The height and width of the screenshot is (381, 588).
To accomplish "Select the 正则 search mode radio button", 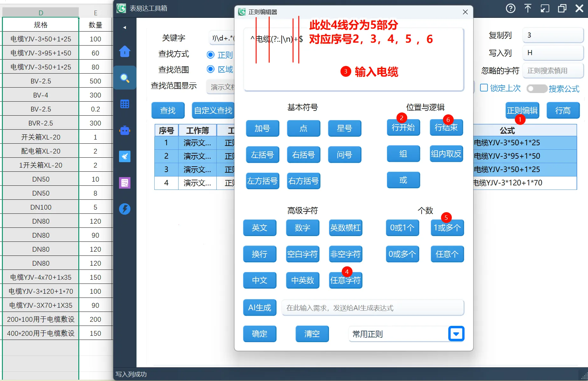I will (x=210, y=55).
